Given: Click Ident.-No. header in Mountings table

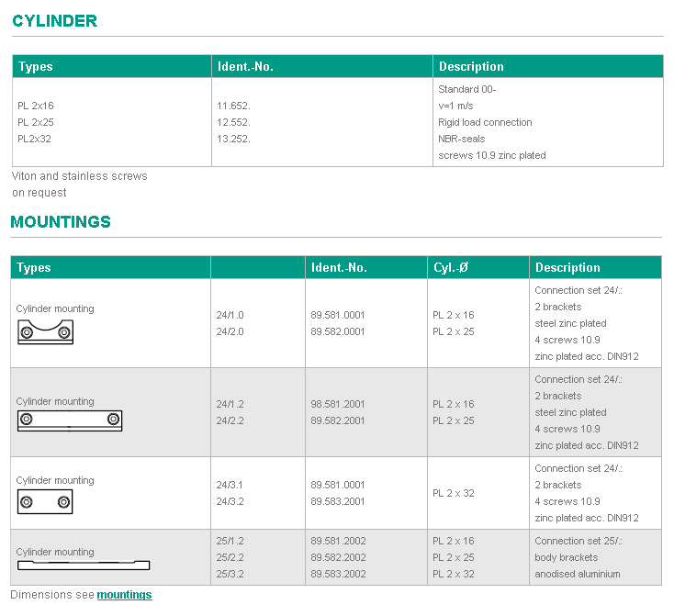Looking at the screenshot, I should pyautogui.click(x=339, y=268).
